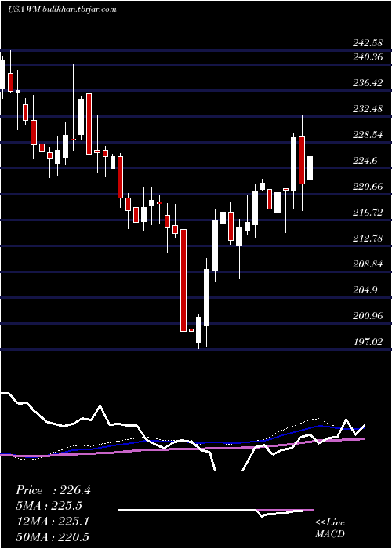Viewport: 392px width, 549px height.
Task: Click the 50MA : 220.5 readout
Action: click(53, 537)
